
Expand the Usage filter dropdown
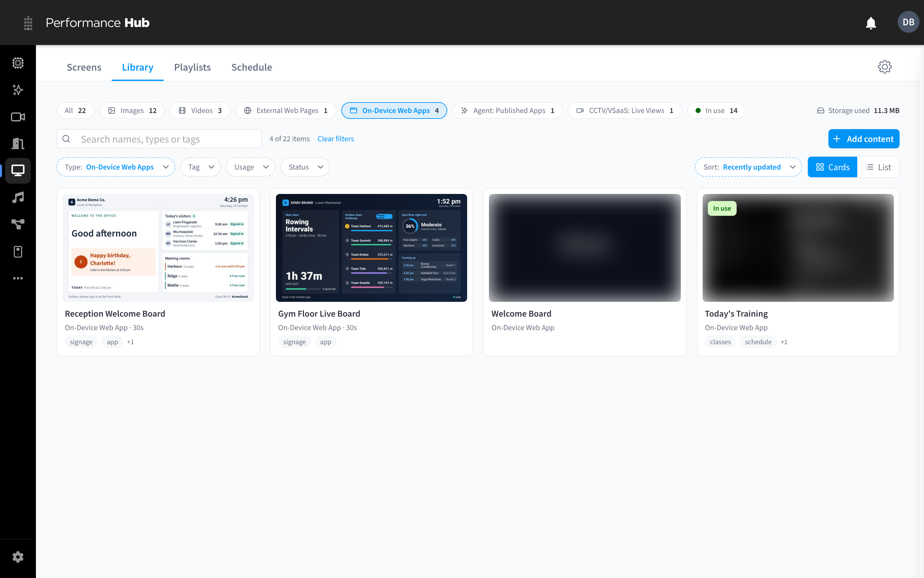tap(251, 167)
